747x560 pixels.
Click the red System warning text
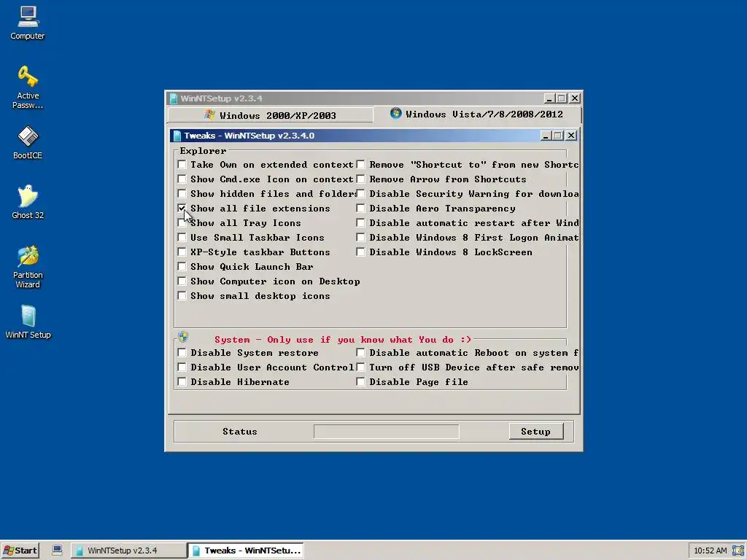[343, 340]
